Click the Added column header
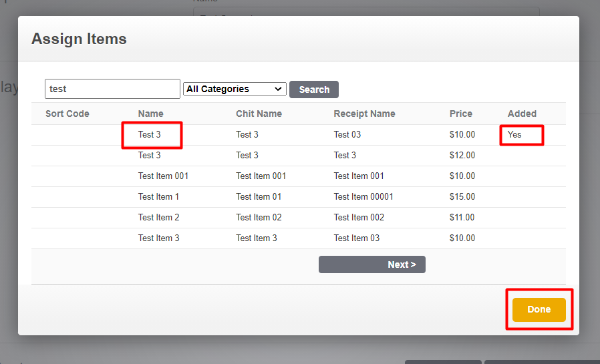 [x=522, y=114]
